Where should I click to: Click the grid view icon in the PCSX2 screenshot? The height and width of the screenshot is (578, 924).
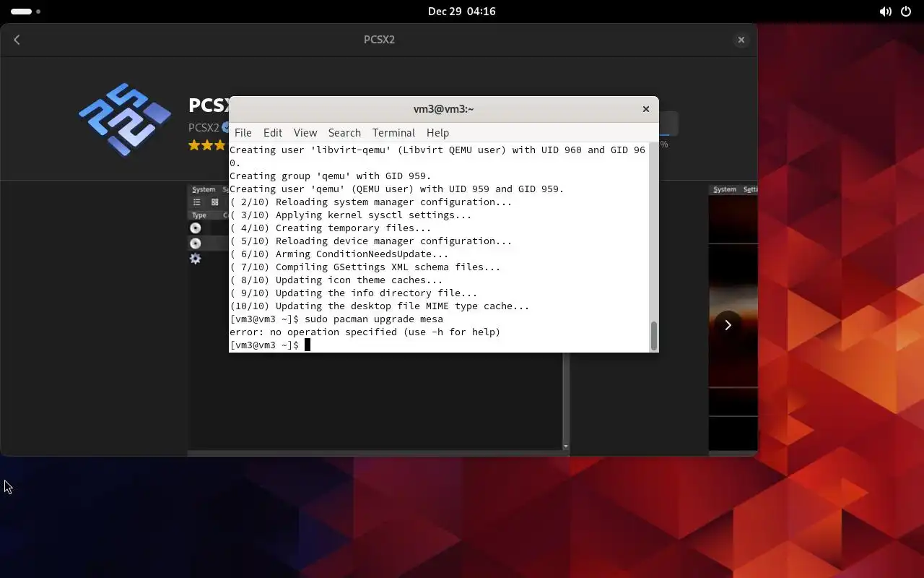214,202
